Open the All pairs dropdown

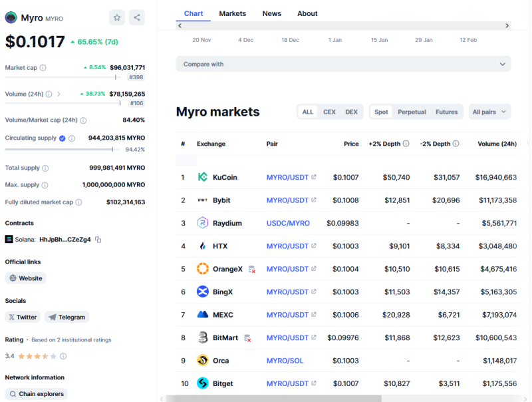489,112
